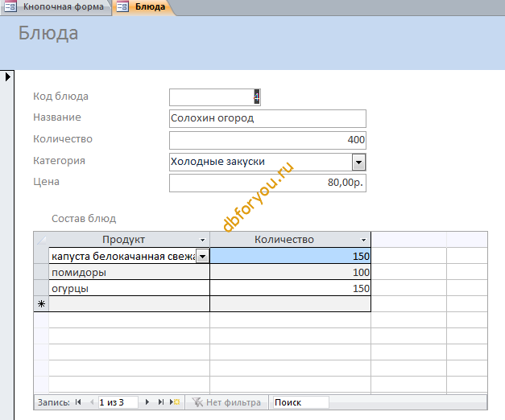This screenshot has width=505, height=420.
Task: Open the Количество column header dropdown
Action: click(x=363, y=240)
